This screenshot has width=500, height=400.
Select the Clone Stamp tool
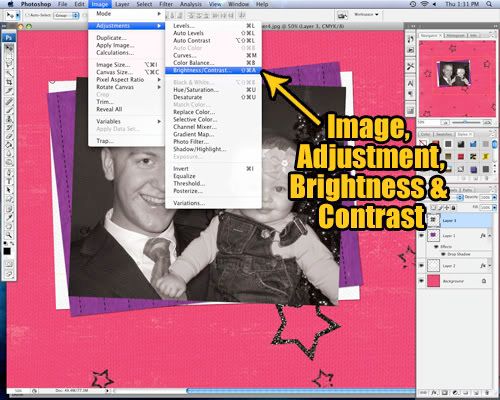pos(9,118)
